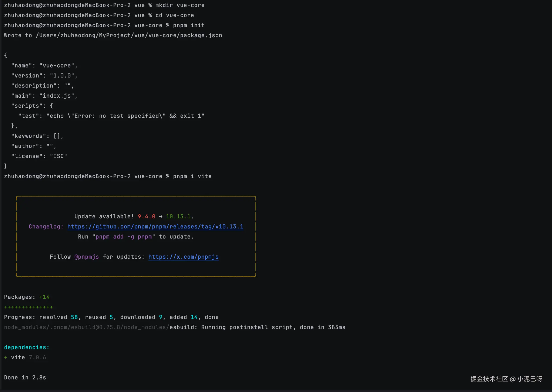Click the "name": "vue-core" line
Image resolution: width=552 pixels, height=392 pixels.
44,65
